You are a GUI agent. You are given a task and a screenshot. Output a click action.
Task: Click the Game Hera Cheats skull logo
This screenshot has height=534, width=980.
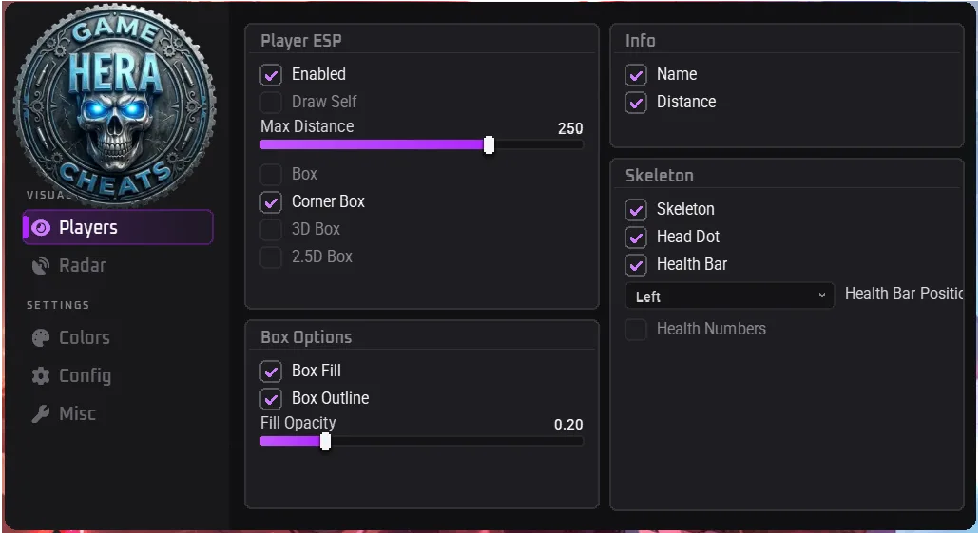coord(115,105)
